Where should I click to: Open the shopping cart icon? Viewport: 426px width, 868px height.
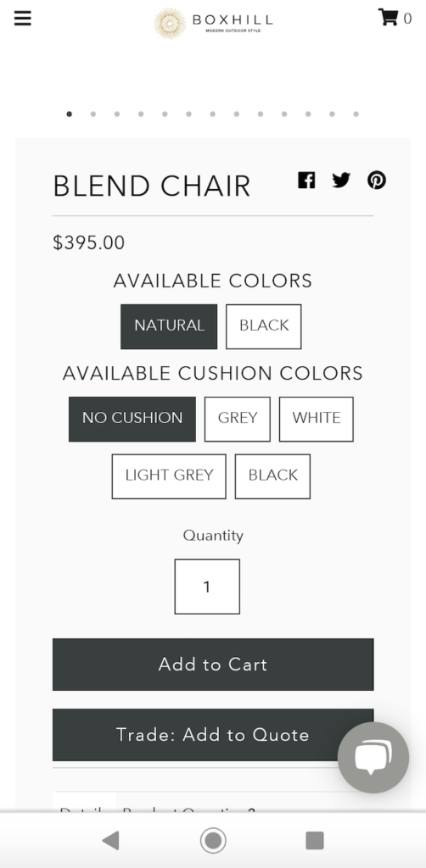click(389, 17)
